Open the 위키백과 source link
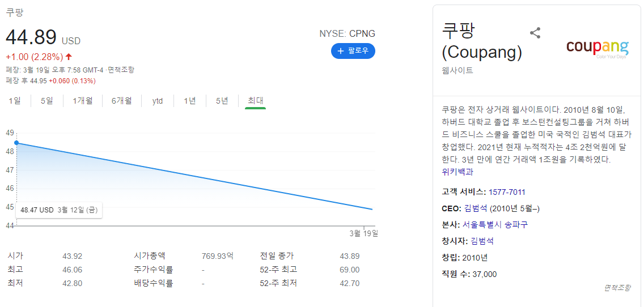Screen dimensions: 644x307 (x=457, y=172)
